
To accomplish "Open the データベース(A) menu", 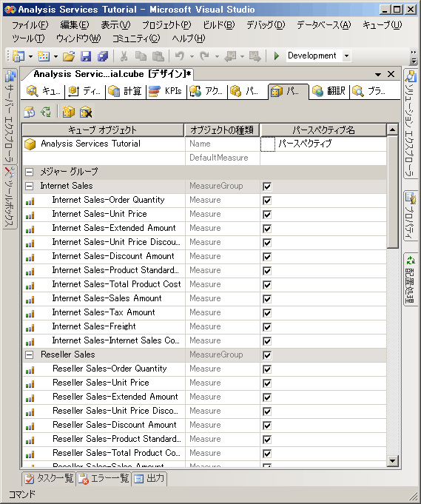I will [x=323, y=24].
